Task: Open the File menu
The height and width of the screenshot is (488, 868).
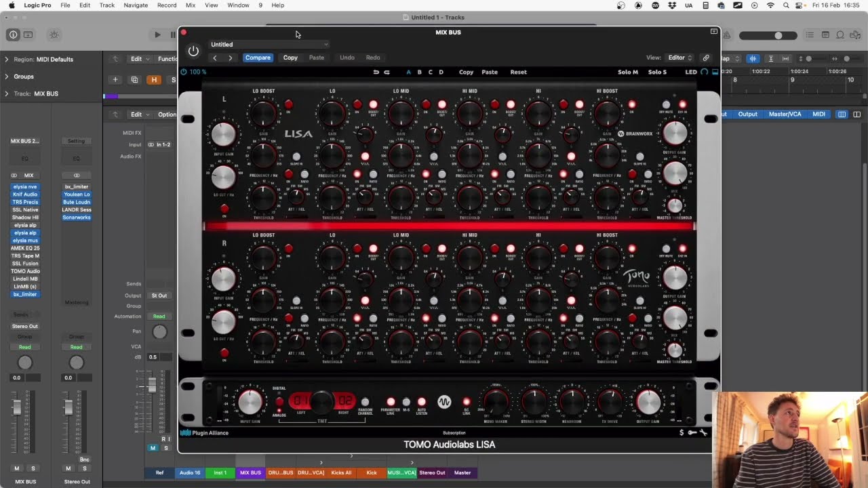Action: [65, 5]
